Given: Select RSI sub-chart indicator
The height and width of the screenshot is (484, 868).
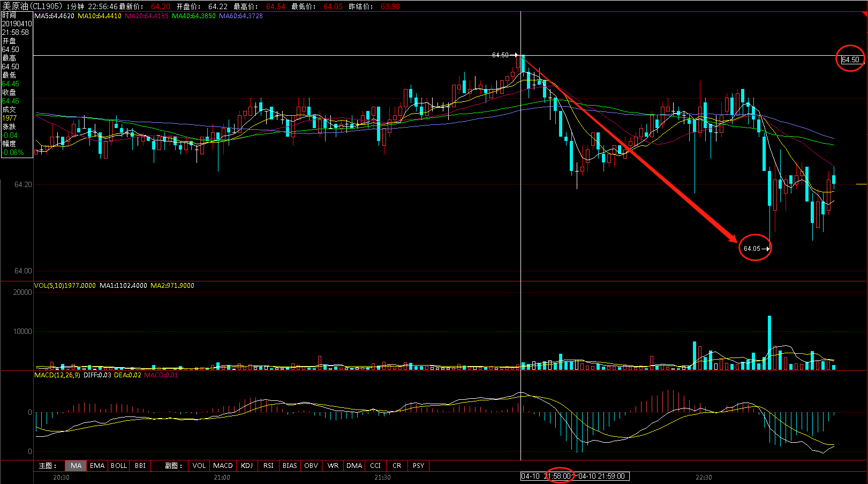Looking at the screenshot, I should 268,466.
